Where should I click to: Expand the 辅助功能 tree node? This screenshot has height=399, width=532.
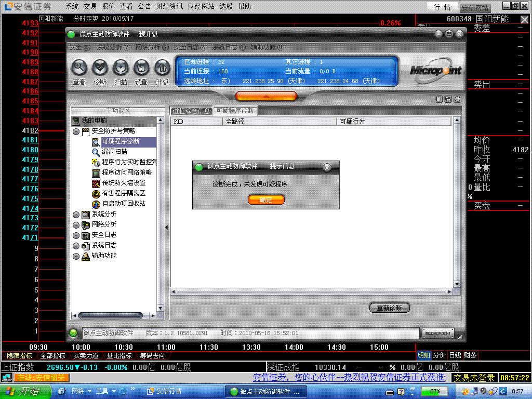76,256
